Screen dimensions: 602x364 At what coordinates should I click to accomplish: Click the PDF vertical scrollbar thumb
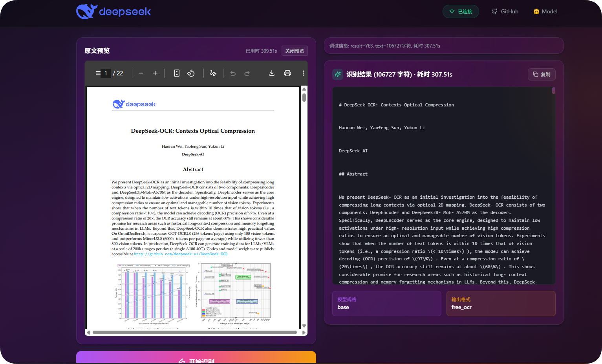point(304,97)
